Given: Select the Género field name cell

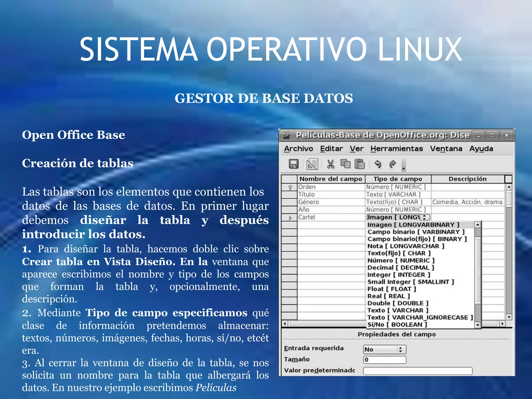Looking at the screenshot, I should coord(331,202).
